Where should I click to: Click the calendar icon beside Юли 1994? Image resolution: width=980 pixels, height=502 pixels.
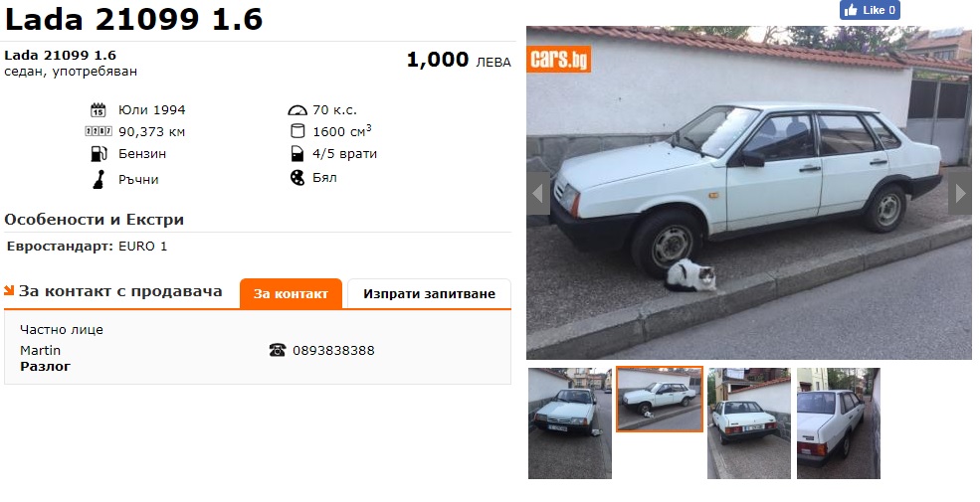(98, 110)
